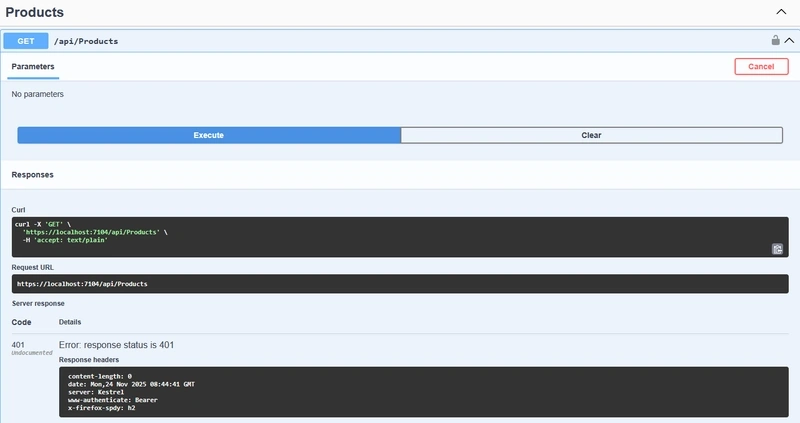Click the 'accept: text/plain' curl line
Viewport: 800px width, 423px height.
click(65, 240)
